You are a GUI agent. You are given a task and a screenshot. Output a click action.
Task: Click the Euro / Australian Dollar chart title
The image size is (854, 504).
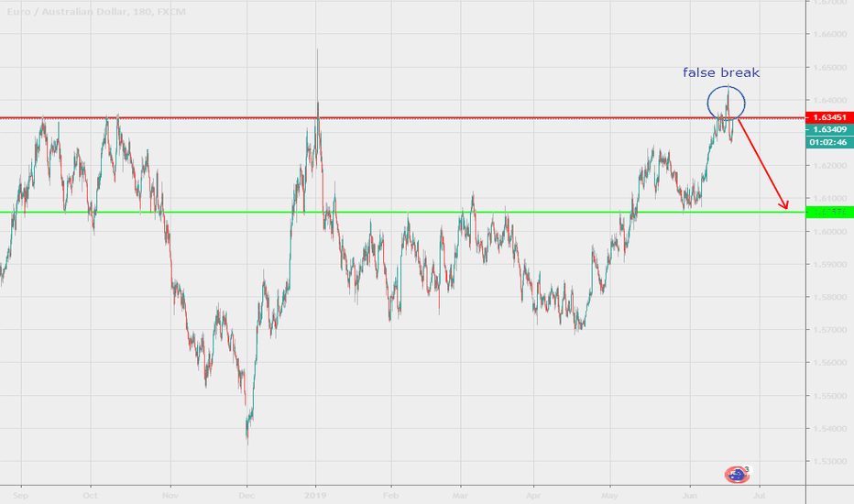point(96,11)
